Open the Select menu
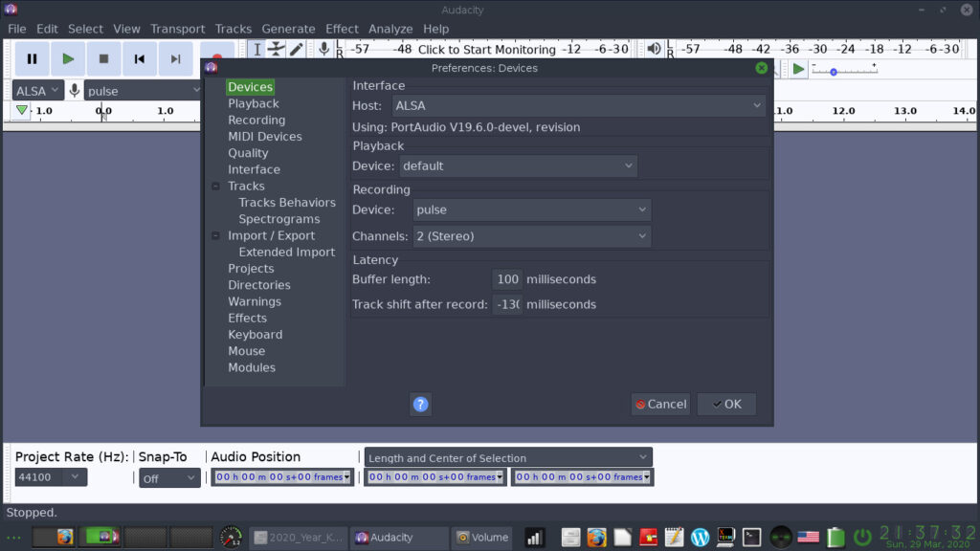This screenshot has width=980, height=551. [85, 29]
